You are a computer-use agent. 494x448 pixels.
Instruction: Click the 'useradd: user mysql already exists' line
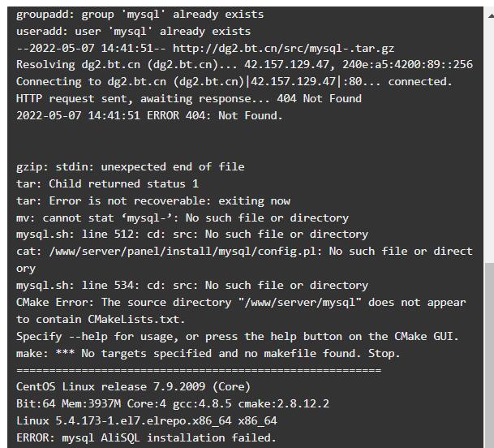[x=133, y=32]
